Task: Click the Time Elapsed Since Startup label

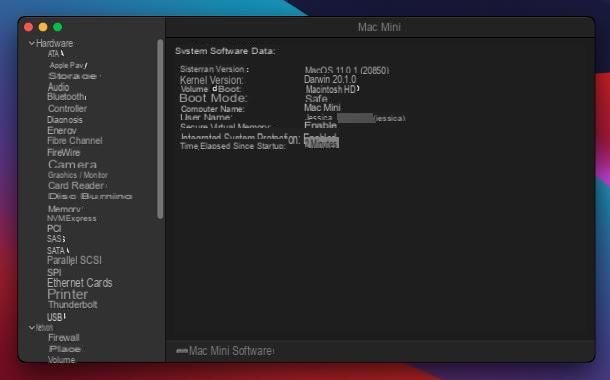Action: click(232, 146)
